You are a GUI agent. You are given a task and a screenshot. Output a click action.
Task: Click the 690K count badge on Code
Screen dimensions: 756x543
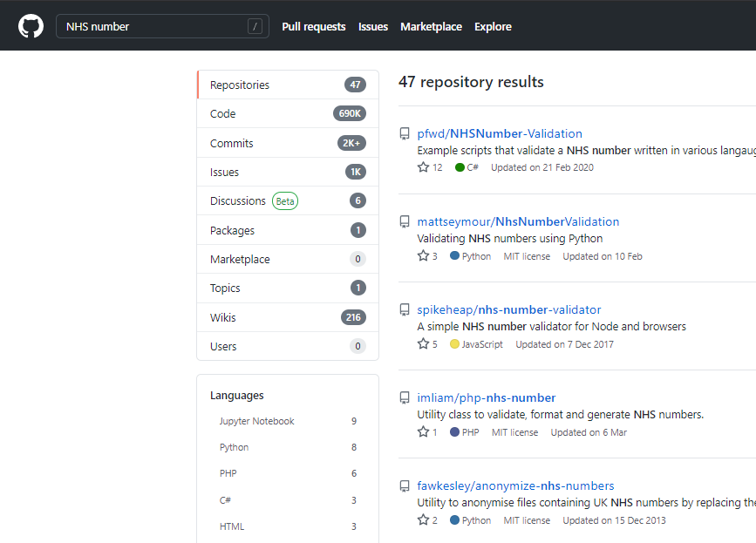click(350, 113)
